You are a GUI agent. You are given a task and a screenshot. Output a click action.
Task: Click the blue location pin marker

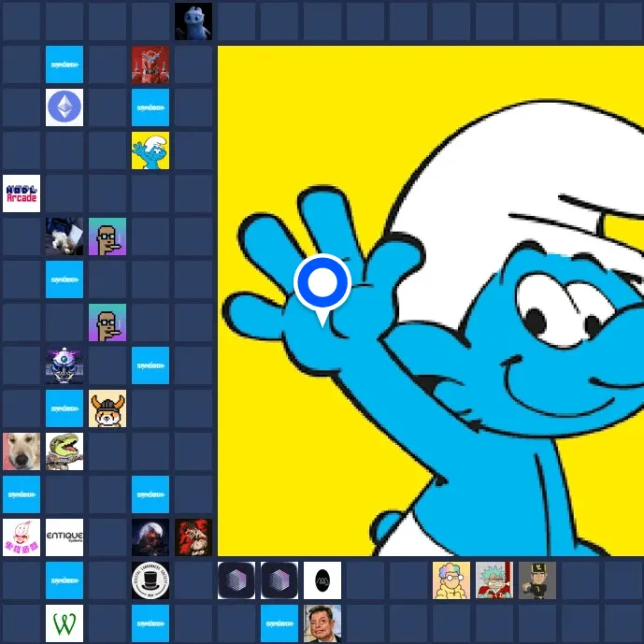[322, 290]
